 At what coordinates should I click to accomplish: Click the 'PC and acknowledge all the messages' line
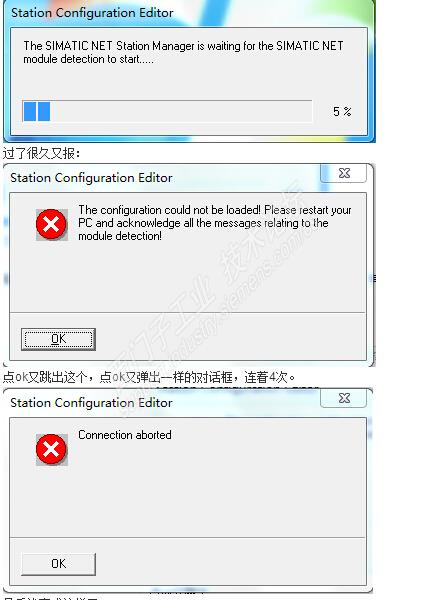tap(203, 223)
